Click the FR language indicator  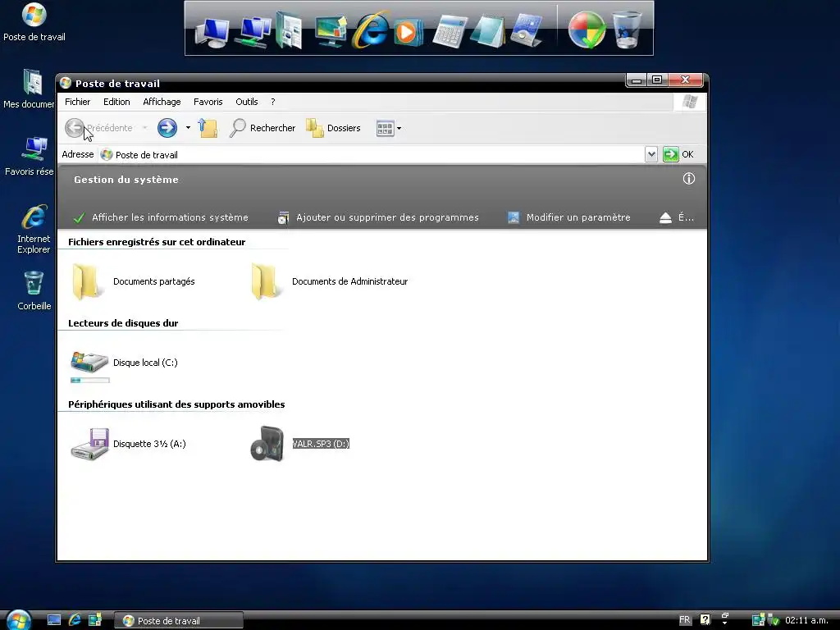pyautogui.click(x=685, y=620)
